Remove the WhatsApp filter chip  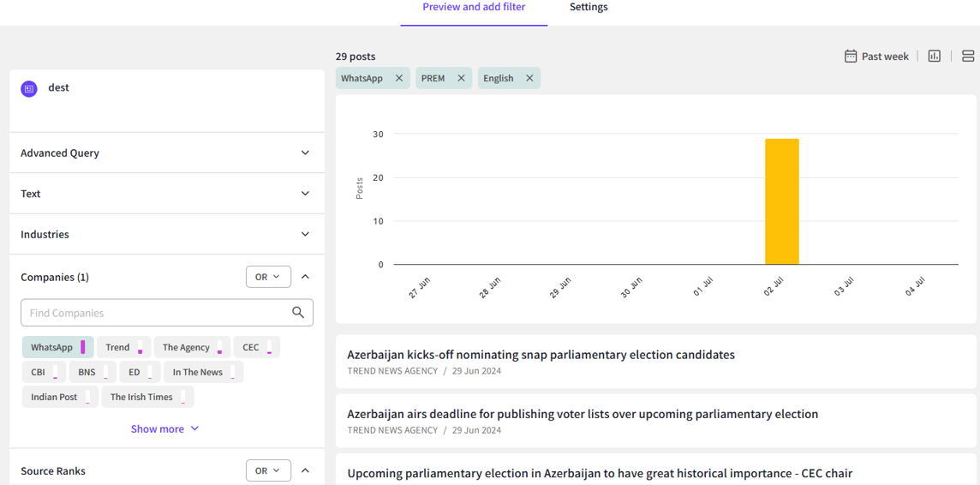399,78
